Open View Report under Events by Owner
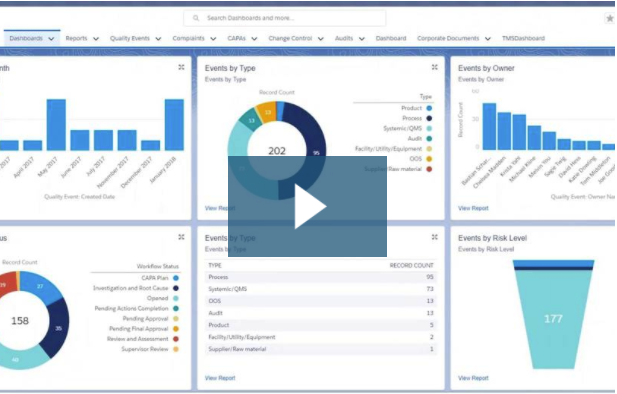The width and height of the screenshot is (617, 394). point(473,208)
